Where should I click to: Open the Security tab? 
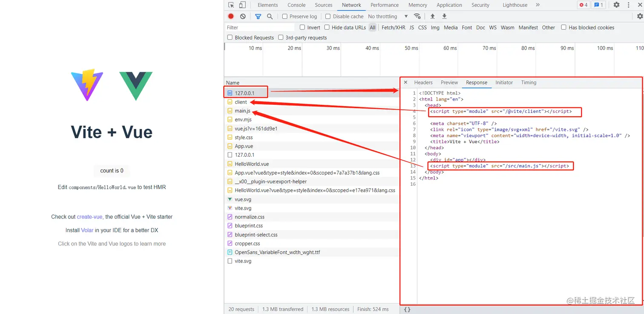(480, 5)
